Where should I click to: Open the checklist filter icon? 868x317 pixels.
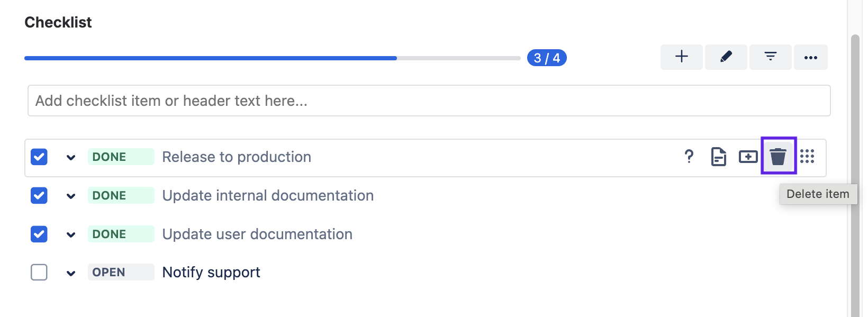770,57
